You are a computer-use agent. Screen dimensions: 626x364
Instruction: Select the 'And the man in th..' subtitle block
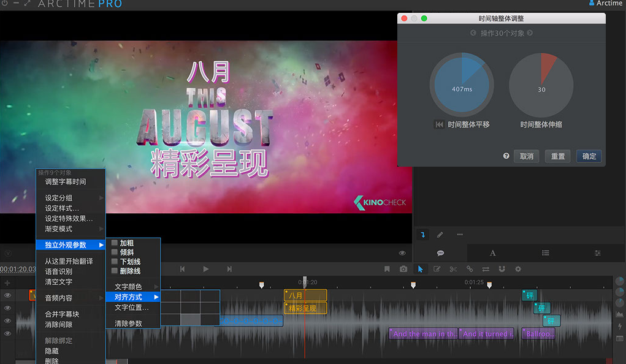[424, 333]
